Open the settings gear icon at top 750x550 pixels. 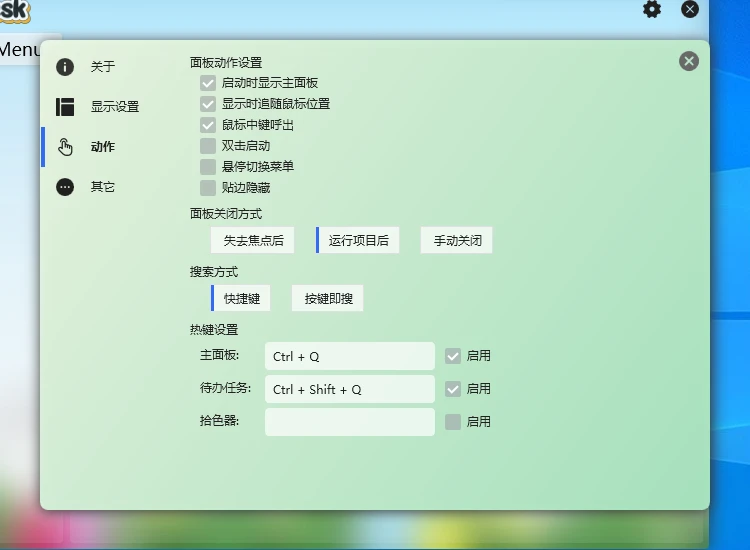[652, 9]
